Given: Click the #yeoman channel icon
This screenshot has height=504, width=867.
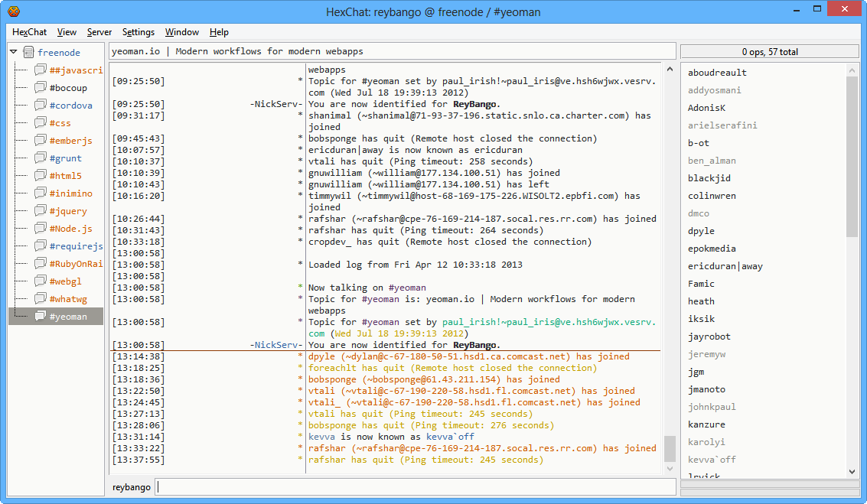Looking at the screenshot, I should [40, 316].
